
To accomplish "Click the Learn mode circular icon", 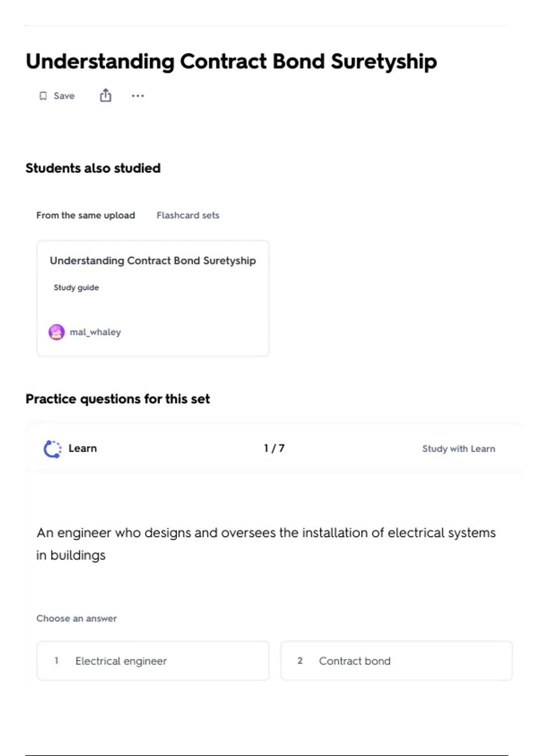I will 53,449.
